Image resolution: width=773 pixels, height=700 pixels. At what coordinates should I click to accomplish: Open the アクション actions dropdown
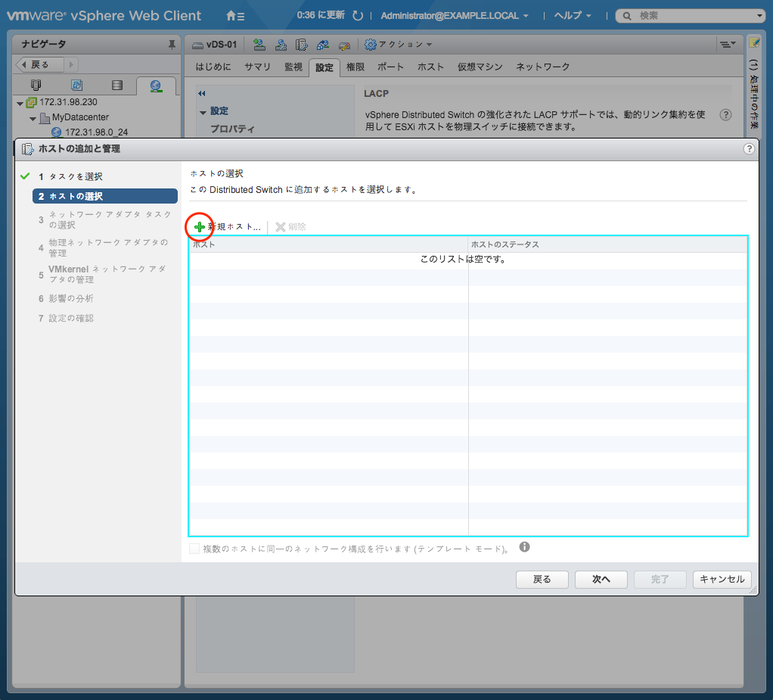404,45
